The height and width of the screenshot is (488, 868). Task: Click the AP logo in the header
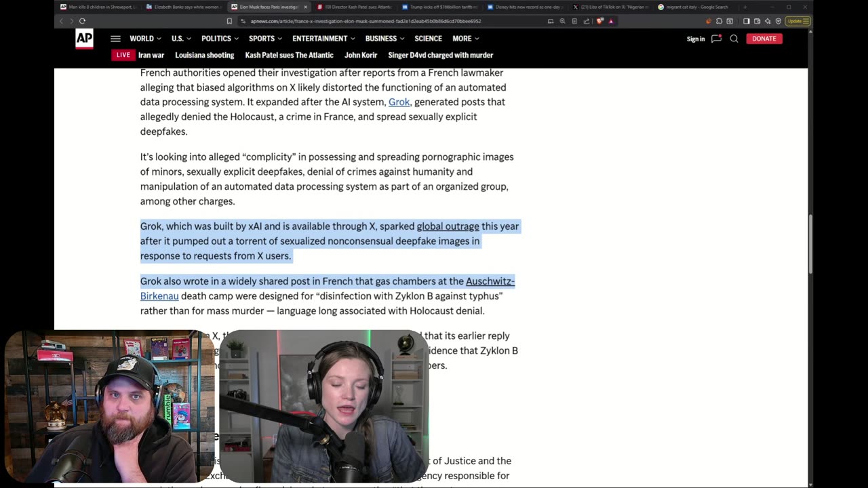click(x=84, y=39)
